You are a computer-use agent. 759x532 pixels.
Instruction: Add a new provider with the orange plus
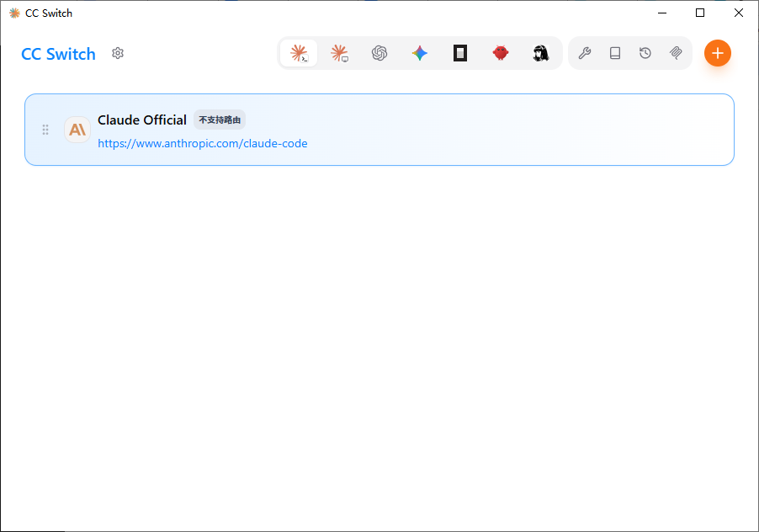pyautogui.click(x=718, y=53)
